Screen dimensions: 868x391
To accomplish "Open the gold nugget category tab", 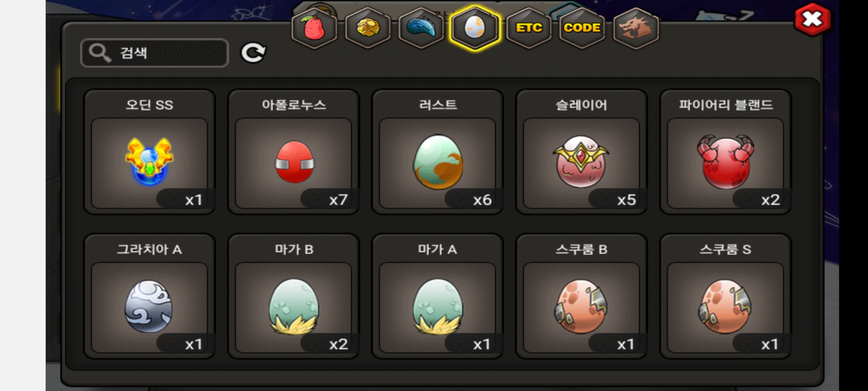I will click(x=368, y=28).
